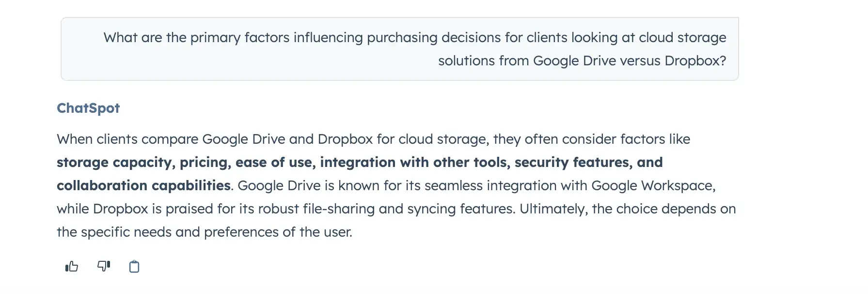Click the word 'pricing' in bold text
Screen dimensions: 868x301
tap(204, 163)
